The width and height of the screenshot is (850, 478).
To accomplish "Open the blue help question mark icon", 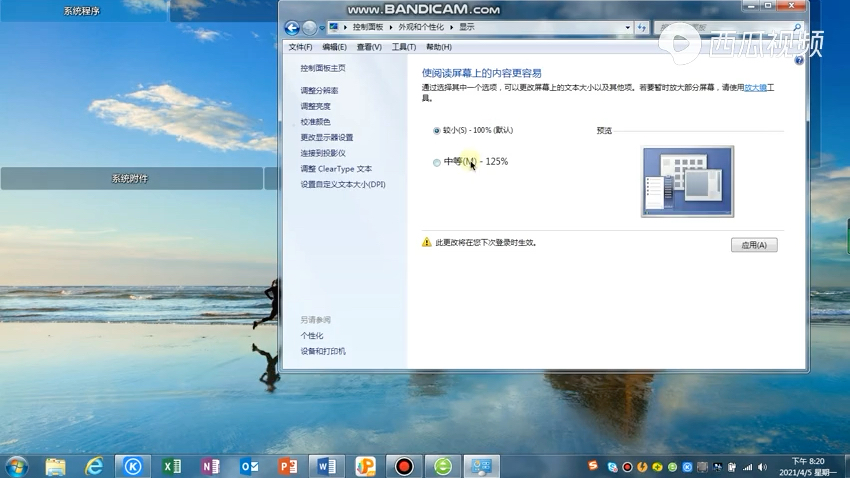I will (x=799, y=60).
